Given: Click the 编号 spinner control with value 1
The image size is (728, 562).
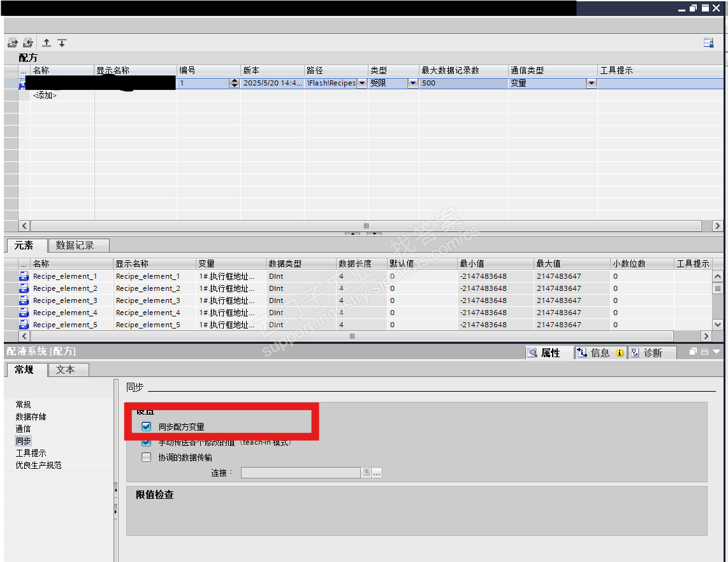Looking at the screenshot, I should [235, 83].
